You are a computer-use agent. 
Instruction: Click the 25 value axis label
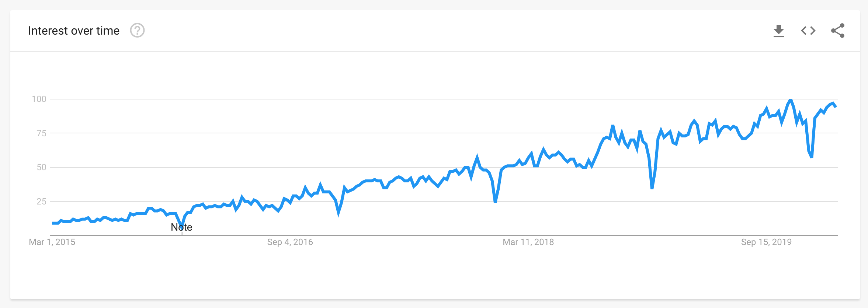41,202
